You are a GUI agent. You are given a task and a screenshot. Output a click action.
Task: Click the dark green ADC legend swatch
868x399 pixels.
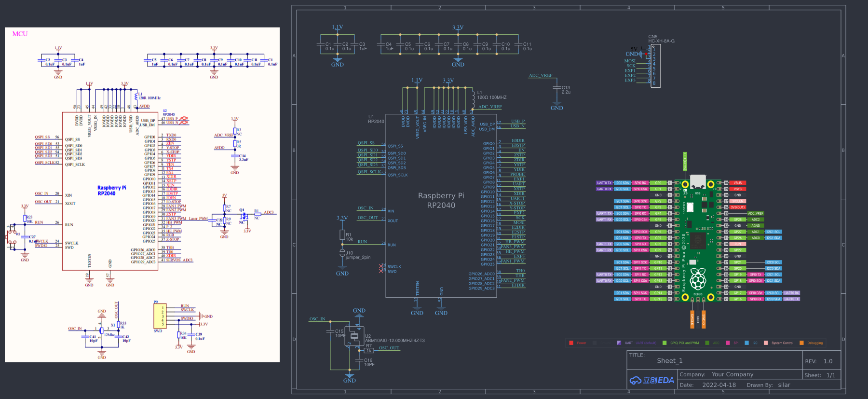(x=707, y=343)
